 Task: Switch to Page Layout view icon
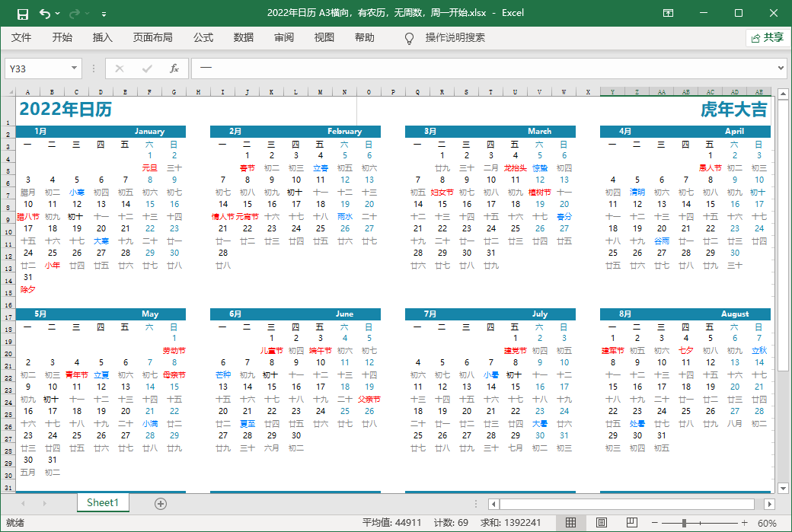pyautogui.click(x=601, y=523)
